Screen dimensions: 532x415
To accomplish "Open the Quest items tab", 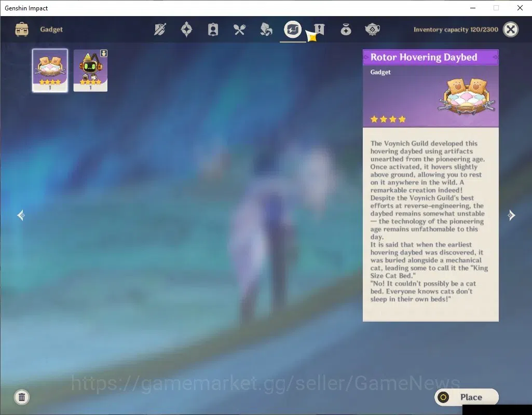I will point(319,30).
